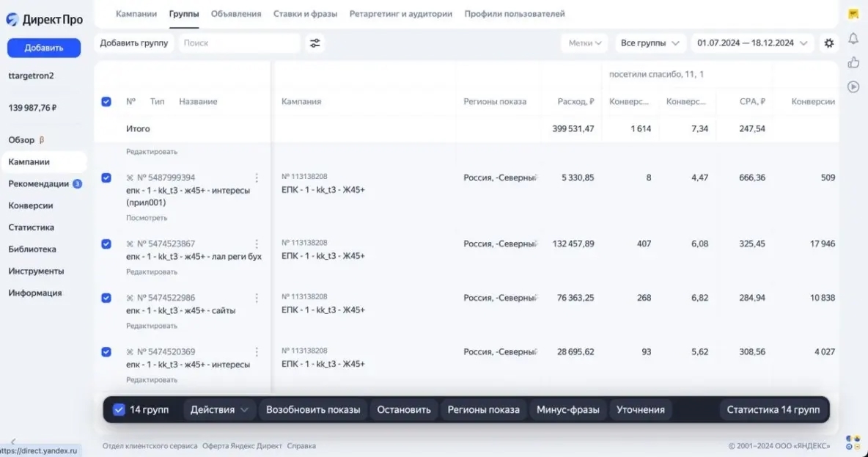Open Справка footer link

pyautogui.click(x=302, y=446)
